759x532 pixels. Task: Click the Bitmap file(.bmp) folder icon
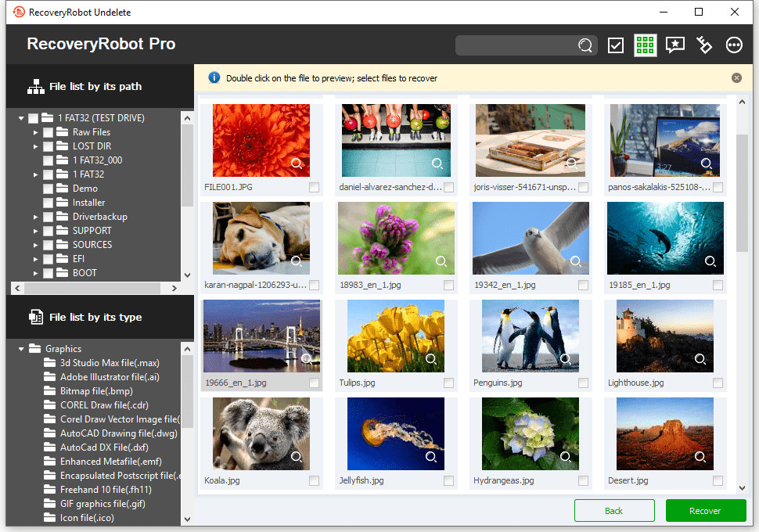pos(49,390)
